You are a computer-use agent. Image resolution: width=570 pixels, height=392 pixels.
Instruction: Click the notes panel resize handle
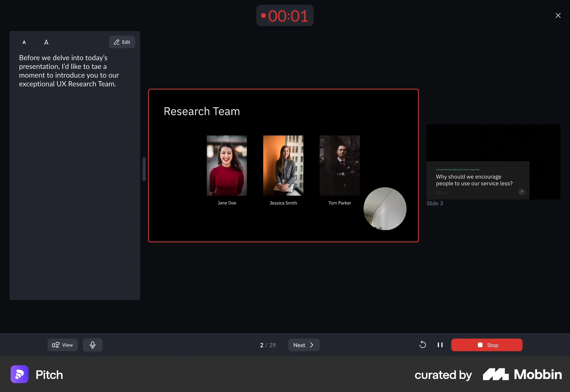(144, 169)
